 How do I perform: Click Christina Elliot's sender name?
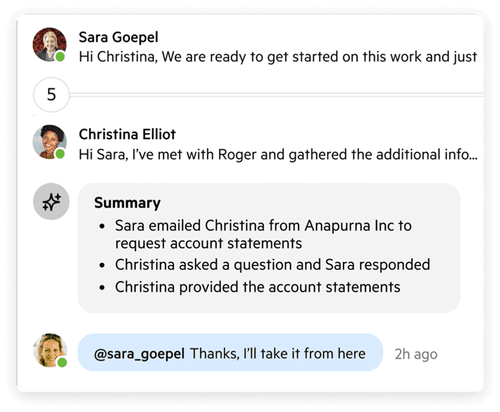(127, 134)
